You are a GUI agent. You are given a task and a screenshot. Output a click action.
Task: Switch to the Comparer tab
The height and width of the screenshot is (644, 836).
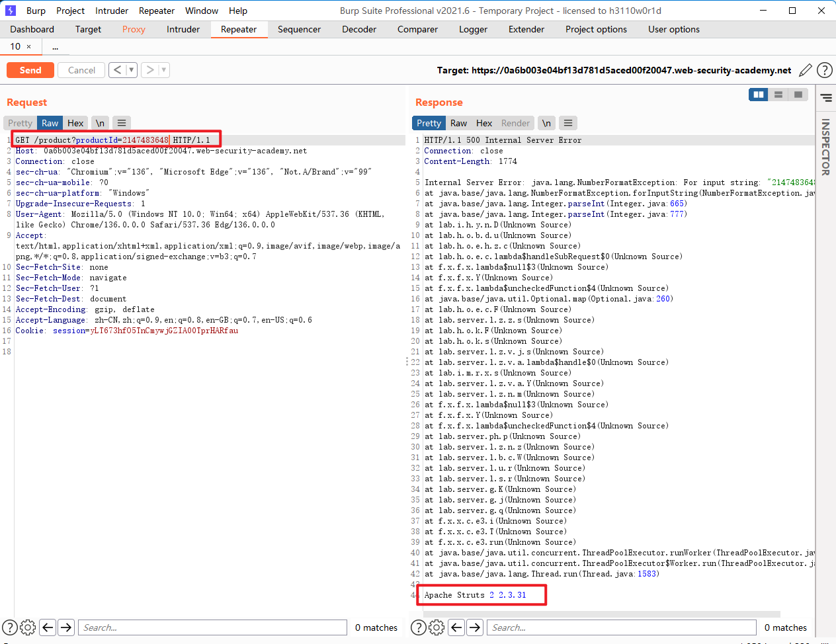coord(417,29)
